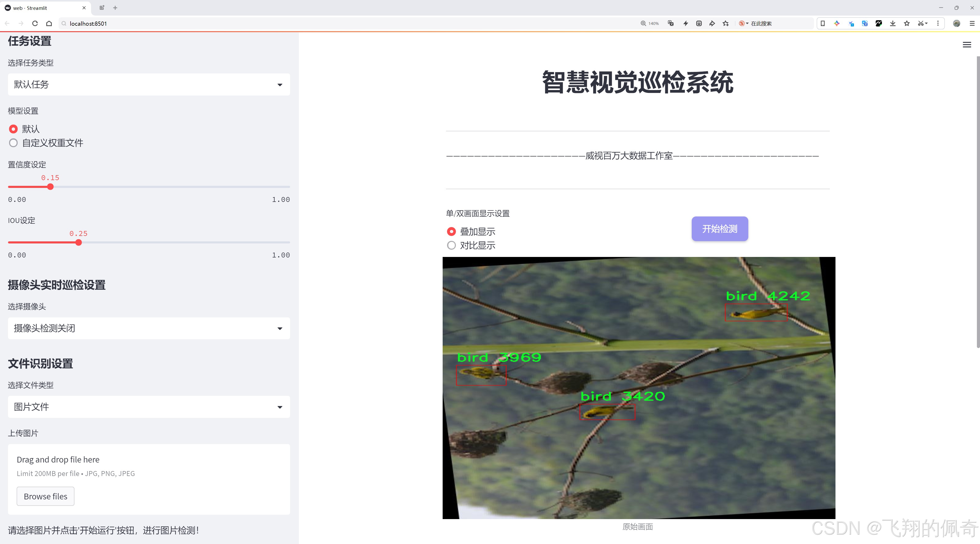Select the 自定义权重文件 radio option
This screenshot has width=980, height=544.
[13, 143]
